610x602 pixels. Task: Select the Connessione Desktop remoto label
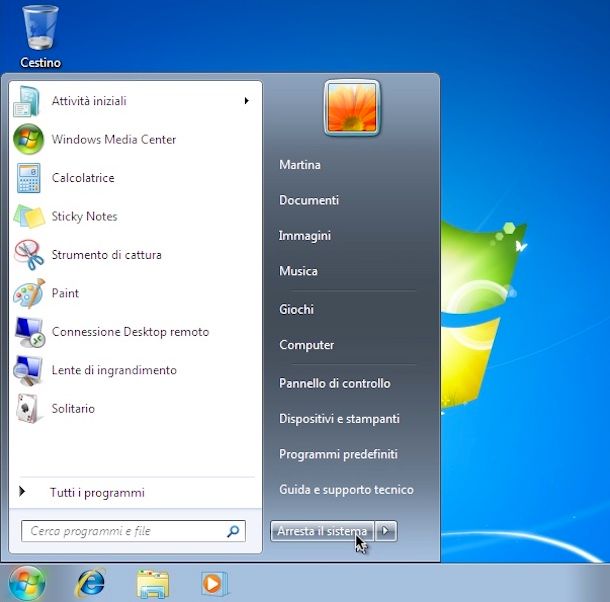pos(130,332)
